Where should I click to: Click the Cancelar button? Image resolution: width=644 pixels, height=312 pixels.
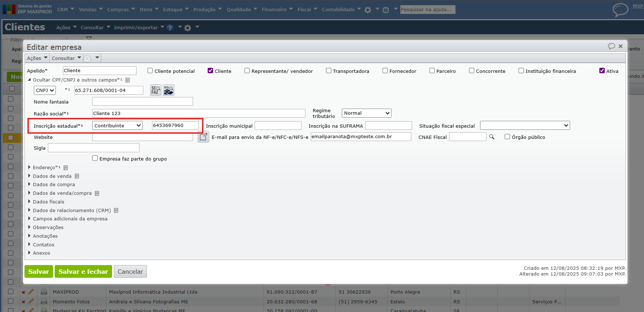coord(130,272)
